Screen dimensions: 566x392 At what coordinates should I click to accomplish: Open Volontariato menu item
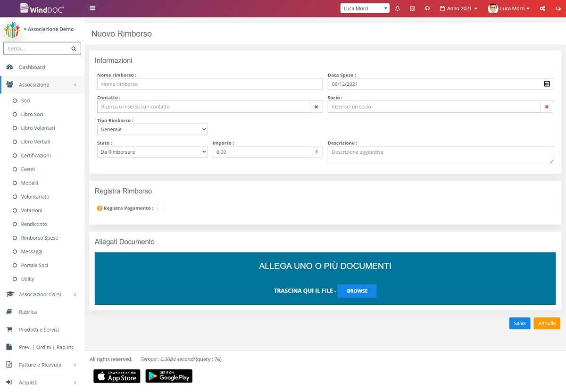click(35, 197)
